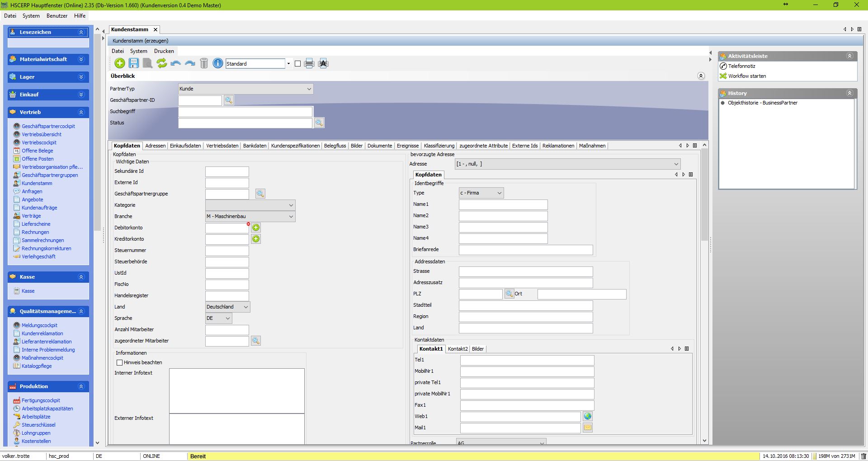Open Geschäftspartnercockpit link in sidebar

point(48,126)
